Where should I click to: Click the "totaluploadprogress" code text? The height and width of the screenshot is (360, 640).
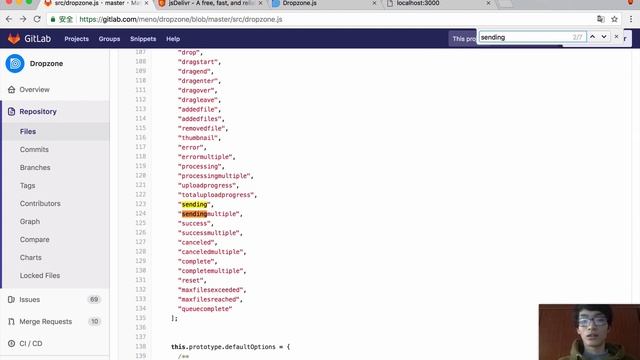(x=217, y=195)
